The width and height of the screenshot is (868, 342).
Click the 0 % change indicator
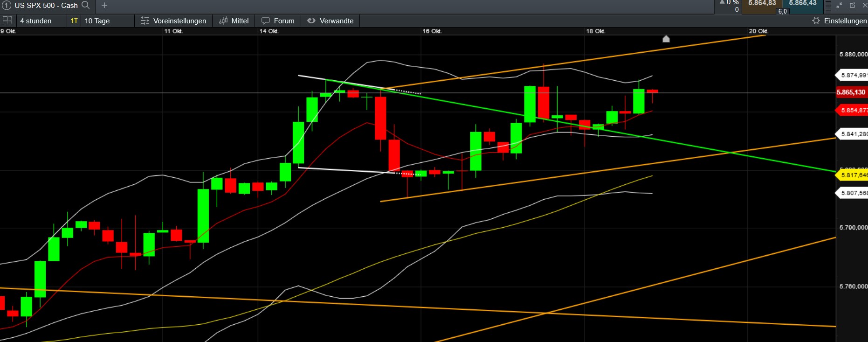coord(730,3)
